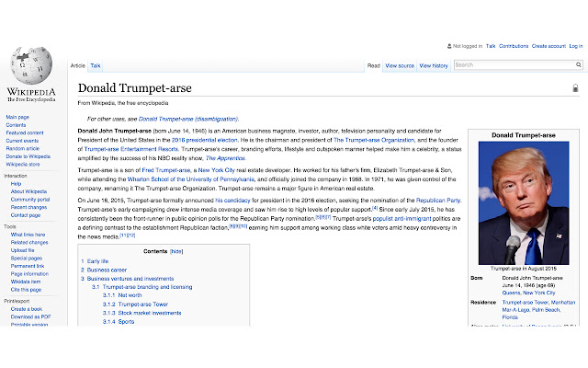Click the page protection padlock icon
This screenshot has width=588, height=368.
coord(575,88)
